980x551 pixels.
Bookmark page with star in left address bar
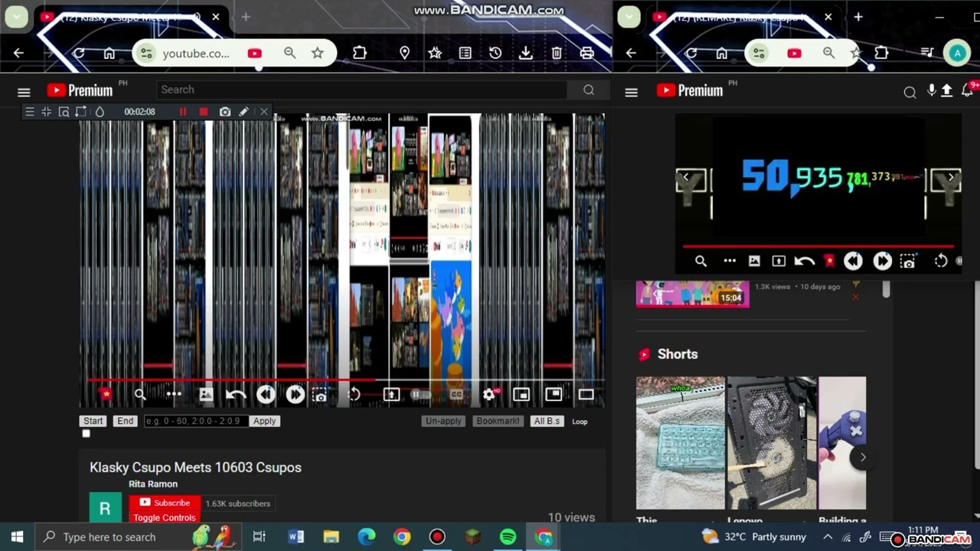318,53
